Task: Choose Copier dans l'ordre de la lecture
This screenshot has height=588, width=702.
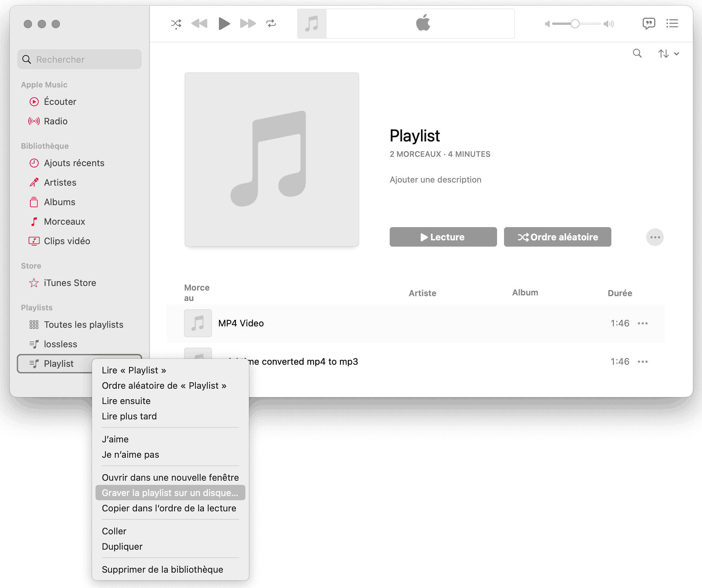Action: pos(170,508)
